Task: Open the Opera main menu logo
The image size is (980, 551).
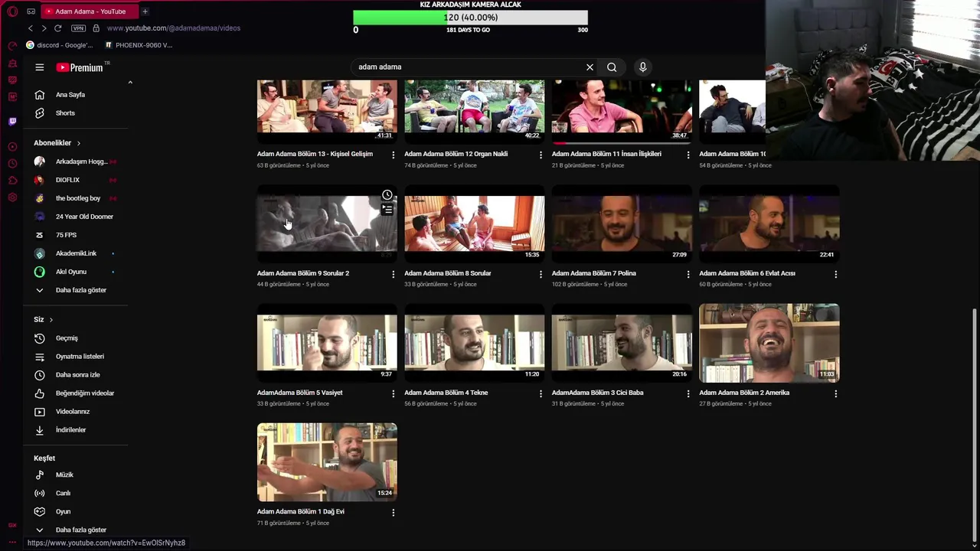Action: (x=12, y=11)
